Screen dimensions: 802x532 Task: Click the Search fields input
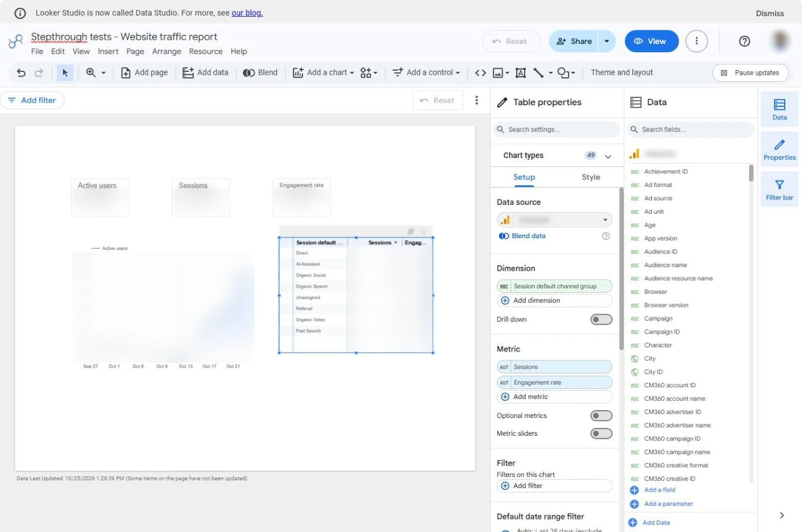tap(691, 129)
